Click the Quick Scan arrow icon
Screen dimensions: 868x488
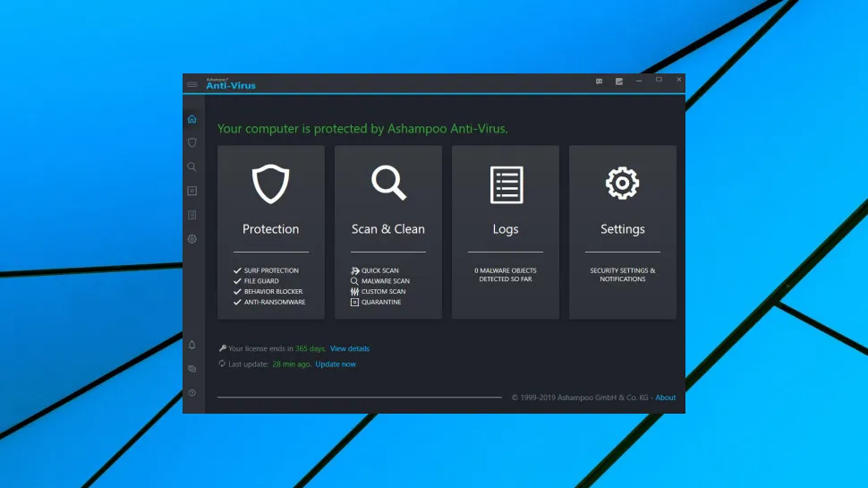[355, 271]
